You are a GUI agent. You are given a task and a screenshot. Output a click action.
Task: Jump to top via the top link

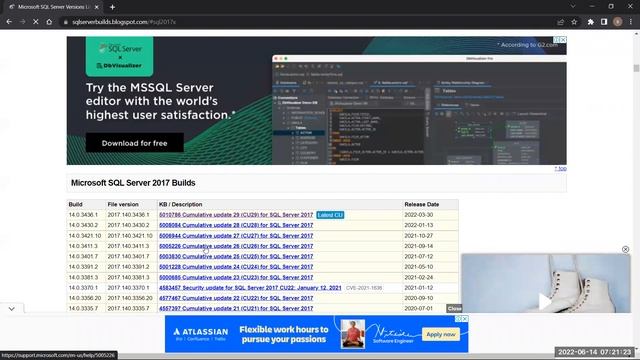pyautogui.click(x=560, y=169)
